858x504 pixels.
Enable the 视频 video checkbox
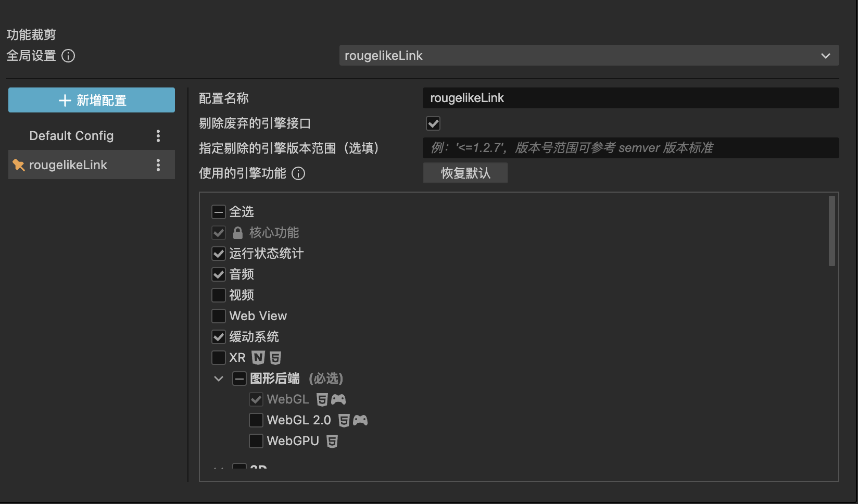(x=219, y=295)
